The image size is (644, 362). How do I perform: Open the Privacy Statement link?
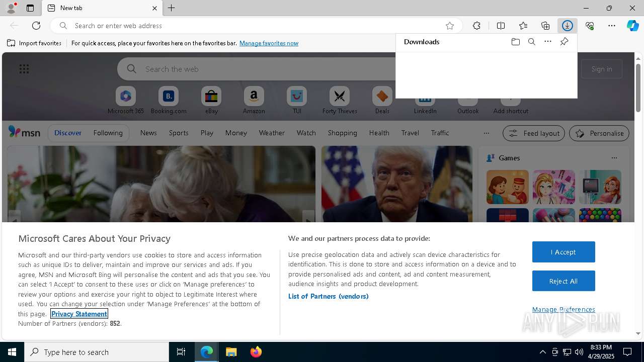79,314
